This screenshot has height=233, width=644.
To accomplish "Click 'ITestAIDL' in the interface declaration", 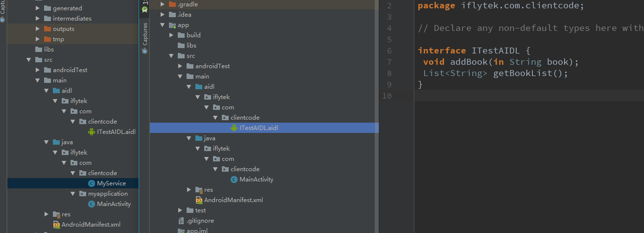I will pos(496,51).
